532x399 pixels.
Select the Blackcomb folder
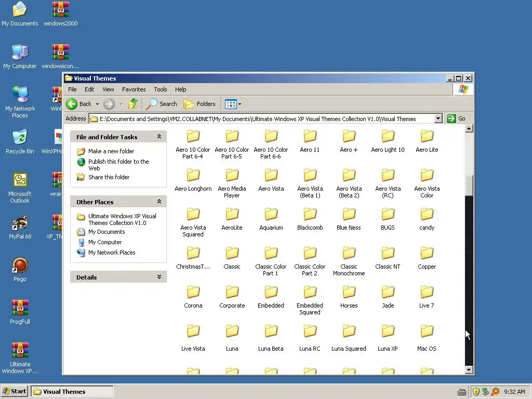310,220
